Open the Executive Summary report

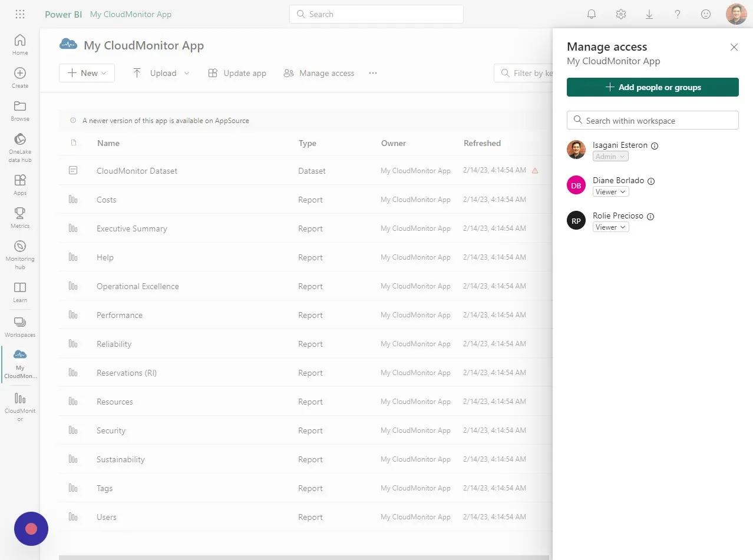[132, 228]
